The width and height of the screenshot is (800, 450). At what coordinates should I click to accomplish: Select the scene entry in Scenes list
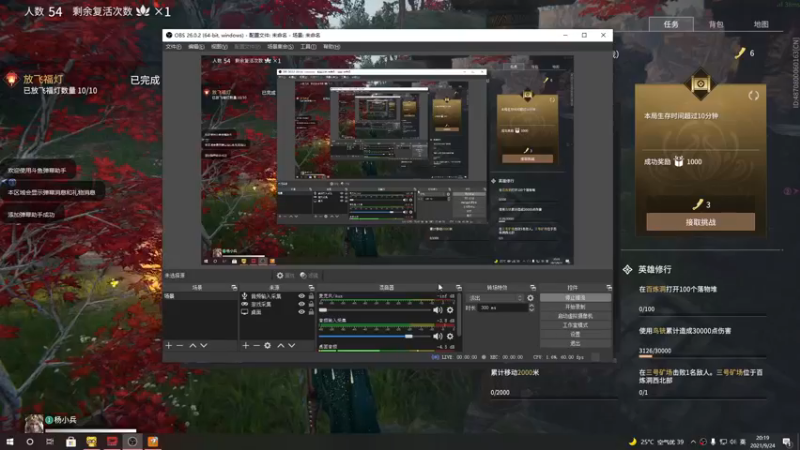coord(200,296)
